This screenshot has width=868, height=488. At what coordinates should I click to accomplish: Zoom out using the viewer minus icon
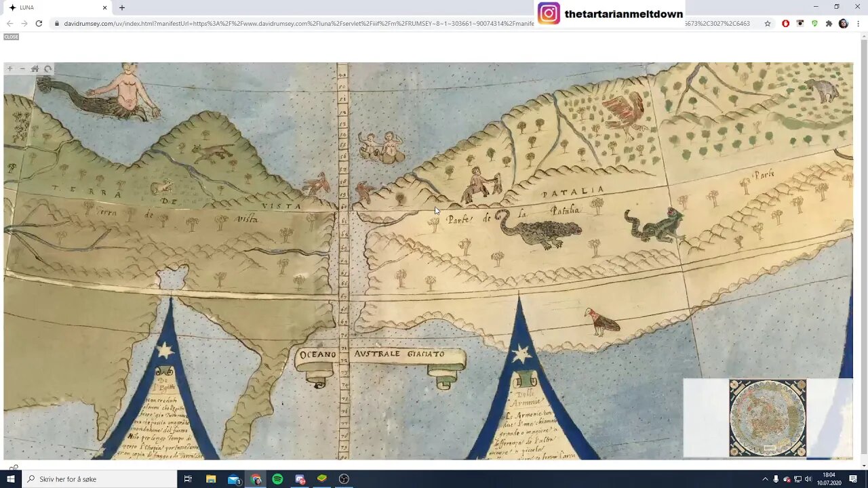[22, 69]
